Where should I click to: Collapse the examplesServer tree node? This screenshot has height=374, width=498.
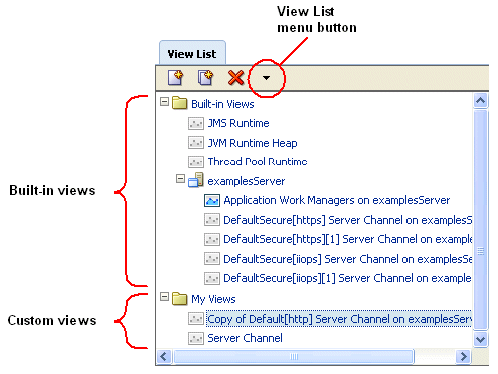tap(180, 179)
